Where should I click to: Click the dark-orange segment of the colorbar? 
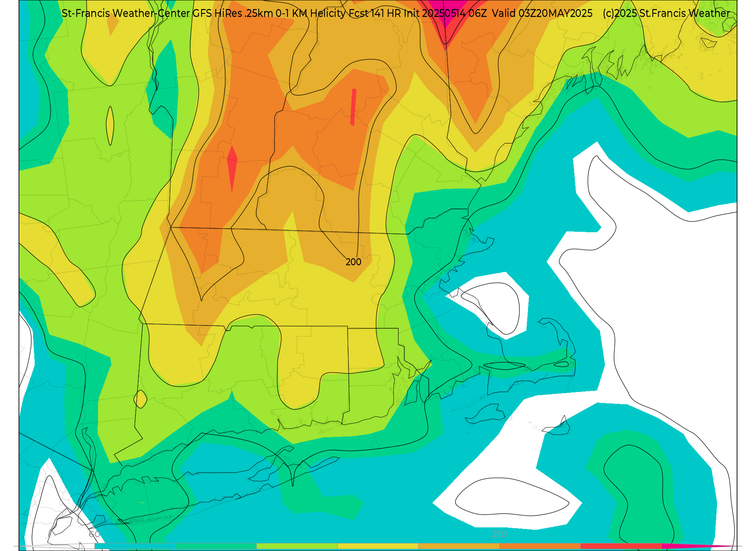click(540, 546)
